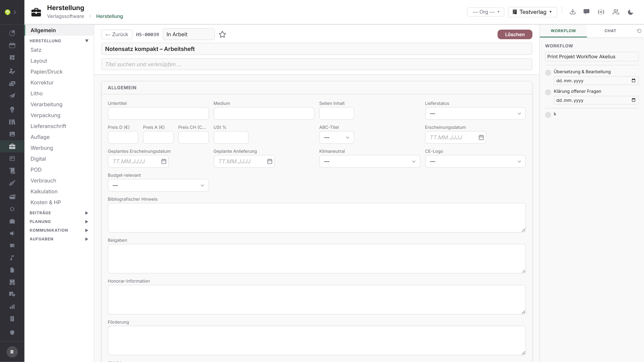Open the pie chart dashboard icon in sidebar
The width and height of the screenshot is (644, 362).
[12, 33]
